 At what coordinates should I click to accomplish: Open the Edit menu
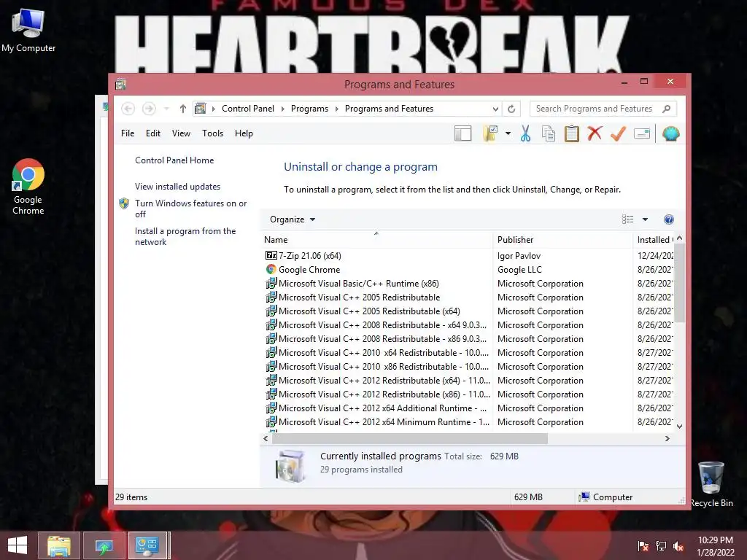pyautogui.click(x=153, y=133)
